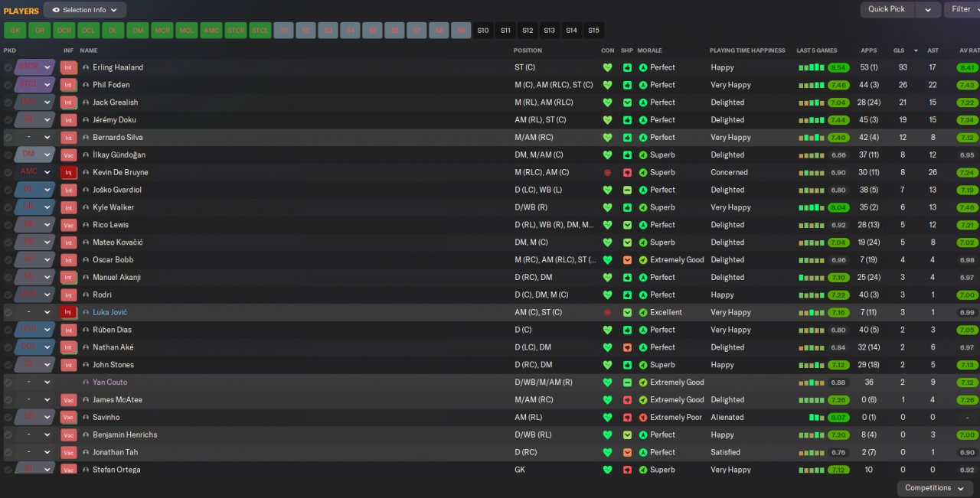Select the GK position slot
Screen dimensions: 980x498
click(x=15, y=31)
